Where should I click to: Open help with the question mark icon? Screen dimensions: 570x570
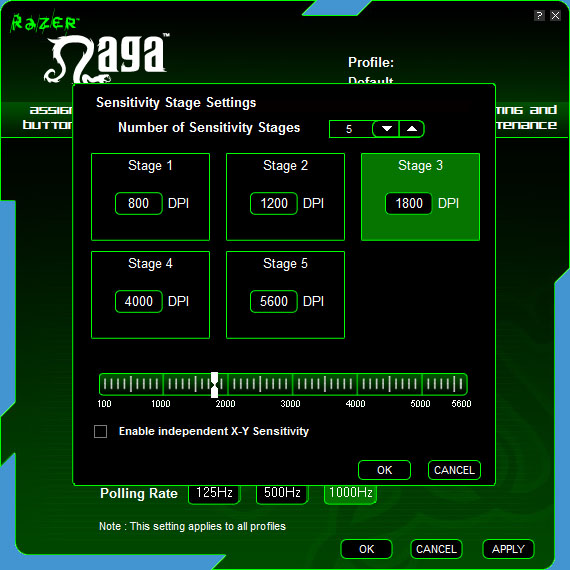[539, 16]
